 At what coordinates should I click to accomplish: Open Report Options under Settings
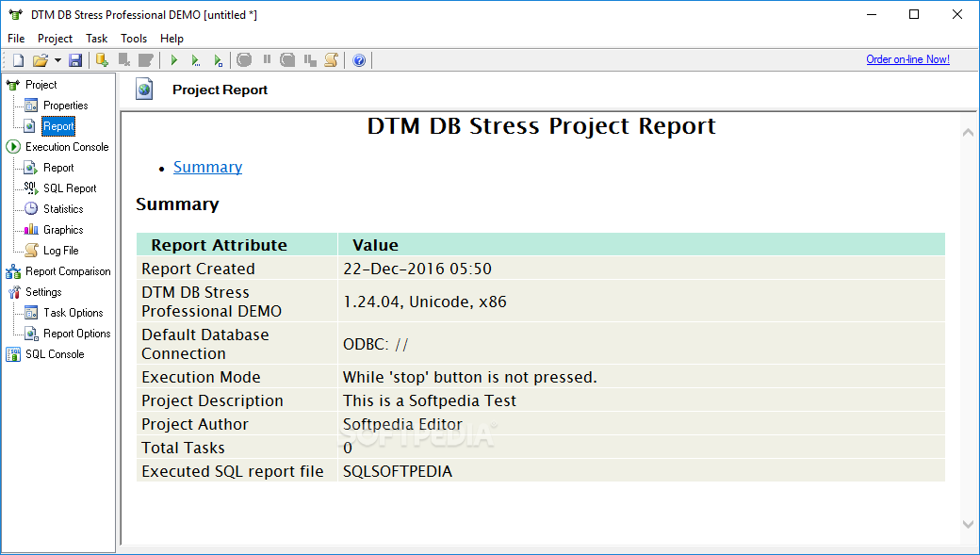(77, 334)
